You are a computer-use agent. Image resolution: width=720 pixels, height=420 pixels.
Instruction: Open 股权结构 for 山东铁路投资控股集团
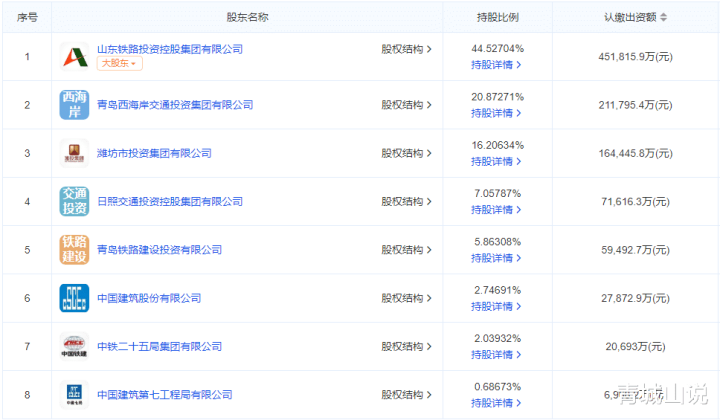click(406, 49)
